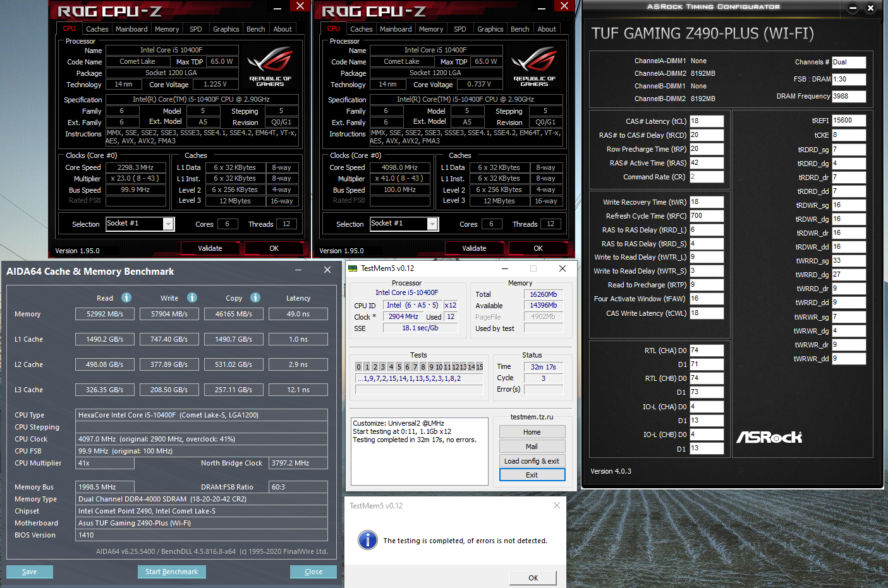
Task: Click OK in CPU-Z showing 4098.0 MHz core speed
Action: pyautogui.click(x=538, y=248)
